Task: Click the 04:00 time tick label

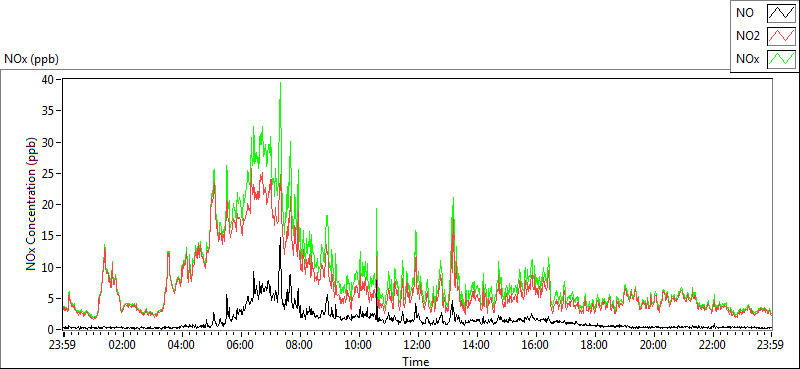Action: 182,345
